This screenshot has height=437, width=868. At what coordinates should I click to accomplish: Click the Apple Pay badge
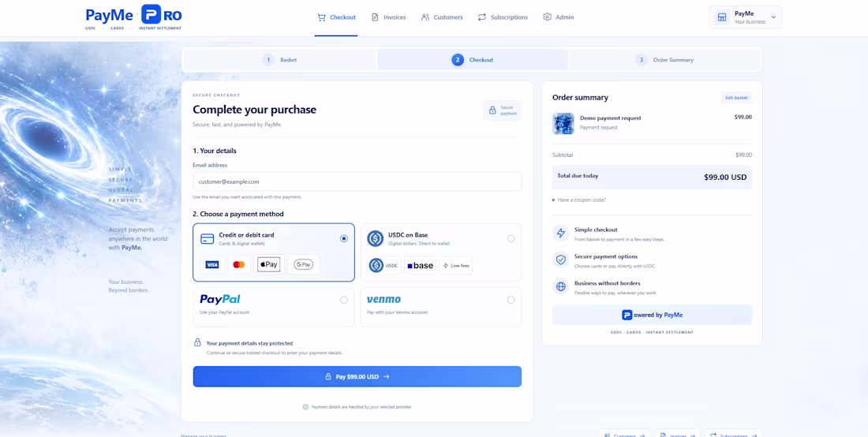(269, 264)
